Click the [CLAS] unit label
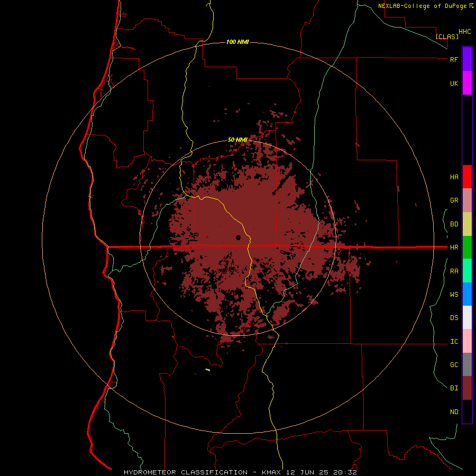The image size is (476, 476). pos(447,36)
